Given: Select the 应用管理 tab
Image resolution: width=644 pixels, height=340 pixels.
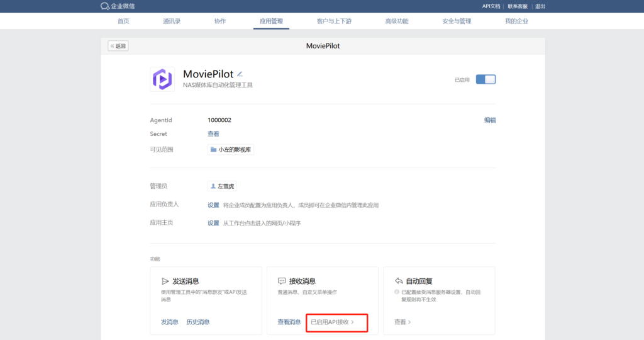Looking at the screenshot, I should (271, 21).
